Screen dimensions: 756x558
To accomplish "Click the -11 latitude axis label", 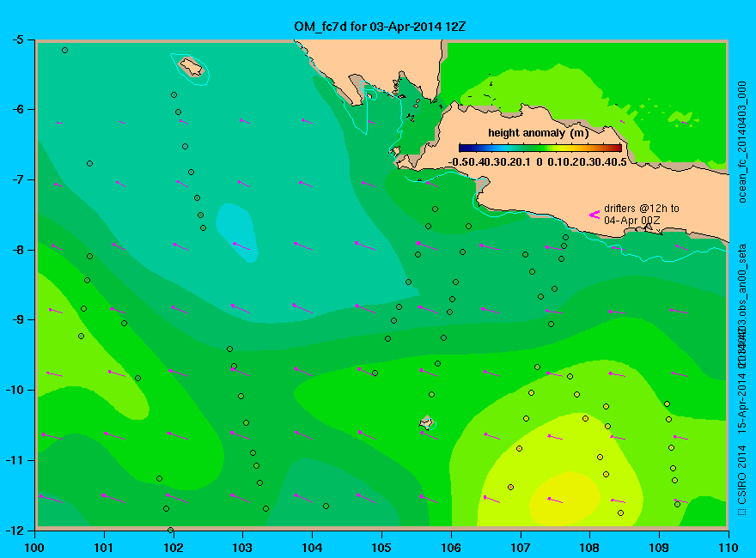I will pos(15,460).
